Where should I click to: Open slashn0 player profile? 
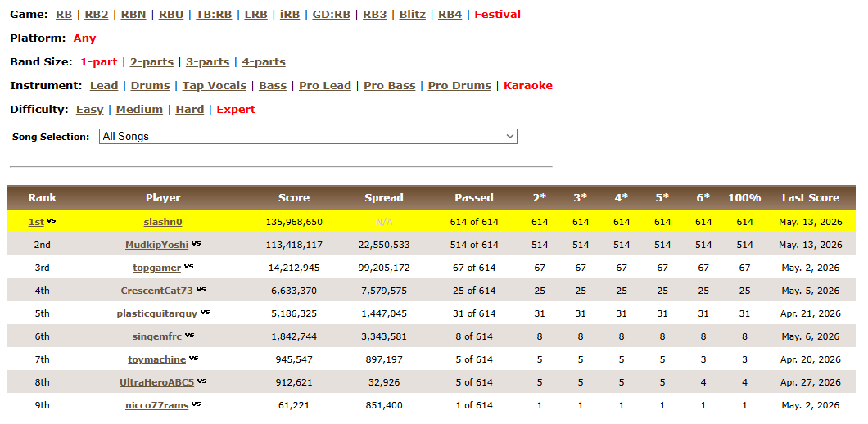pos(163,222)
